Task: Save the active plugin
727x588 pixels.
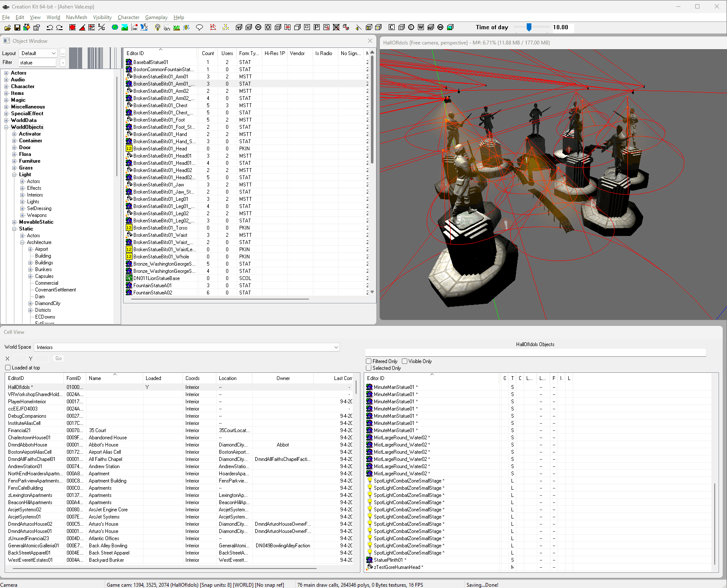Action: (x=17, y=27)
